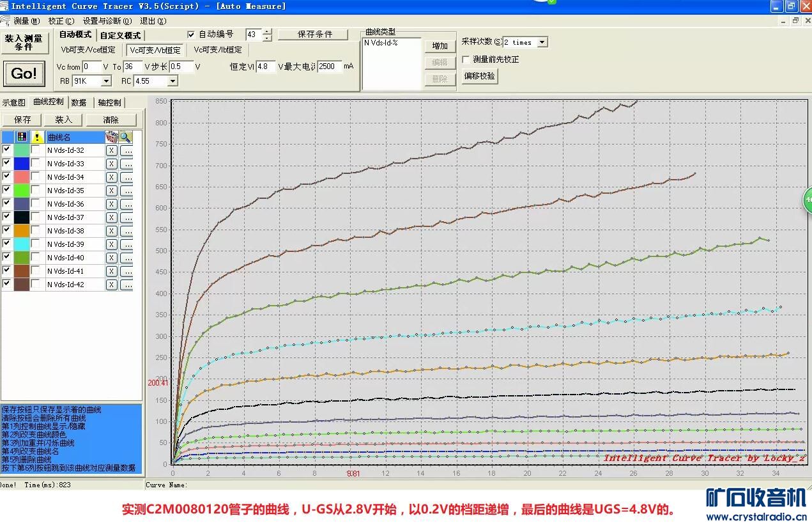
Task: Hide curve N Vds-Id-34 via visibility checkbox
Action: click(x=7, y=176)
